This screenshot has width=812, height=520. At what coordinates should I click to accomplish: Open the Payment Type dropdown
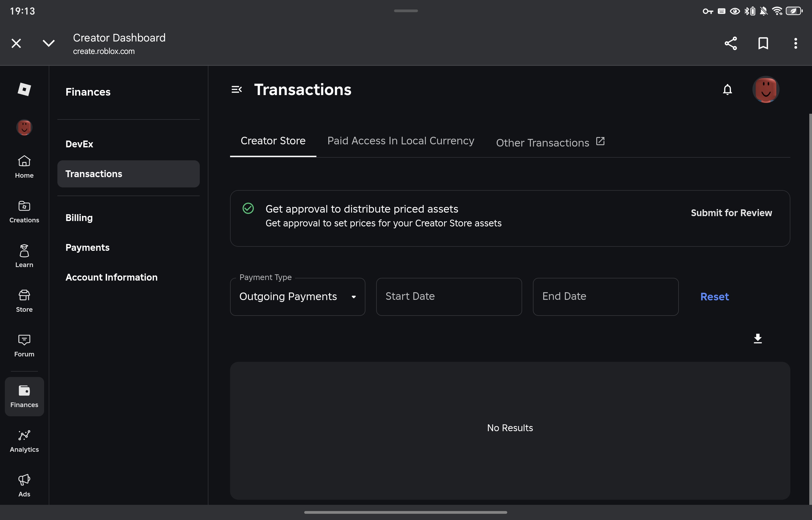point(297,297)
